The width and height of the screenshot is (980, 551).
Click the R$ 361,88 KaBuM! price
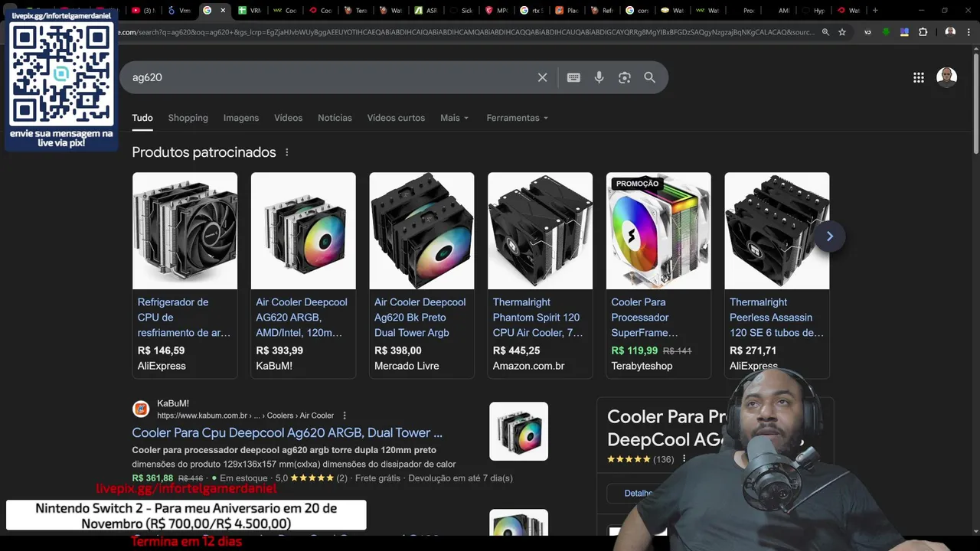pos(152,478)
